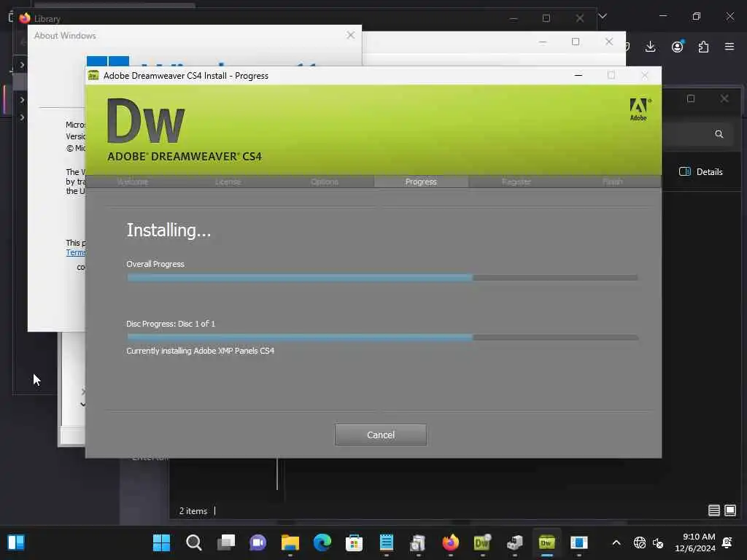The image size is (747, 560).
Task: Click the Disc Progress bar
Action: (382, 337)
